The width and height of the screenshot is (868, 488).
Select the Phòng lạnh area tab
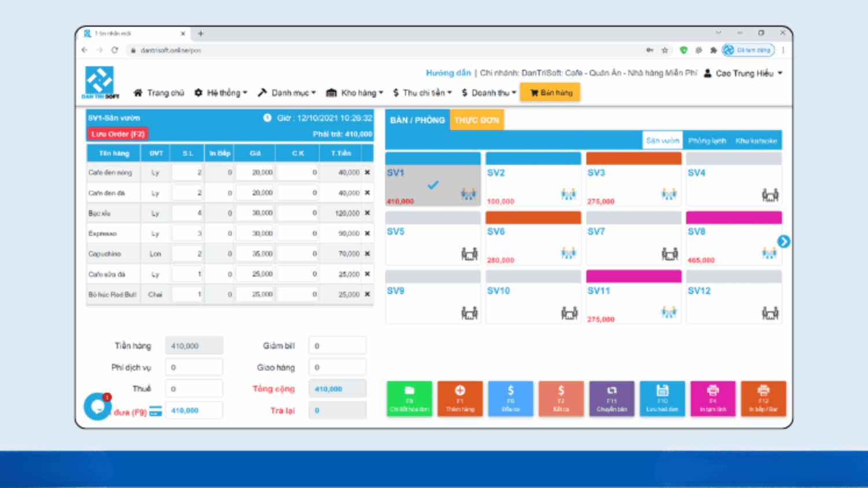click(x=707, y=141)
